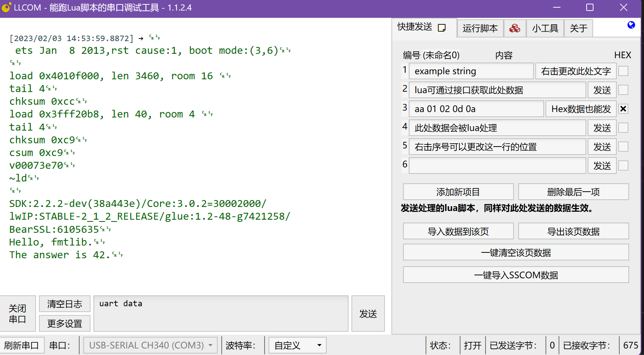The height and width of the screenshot is (355, 644).
Task: Click the 一键导入SSCOM数据 button
Action: point(516,275)
